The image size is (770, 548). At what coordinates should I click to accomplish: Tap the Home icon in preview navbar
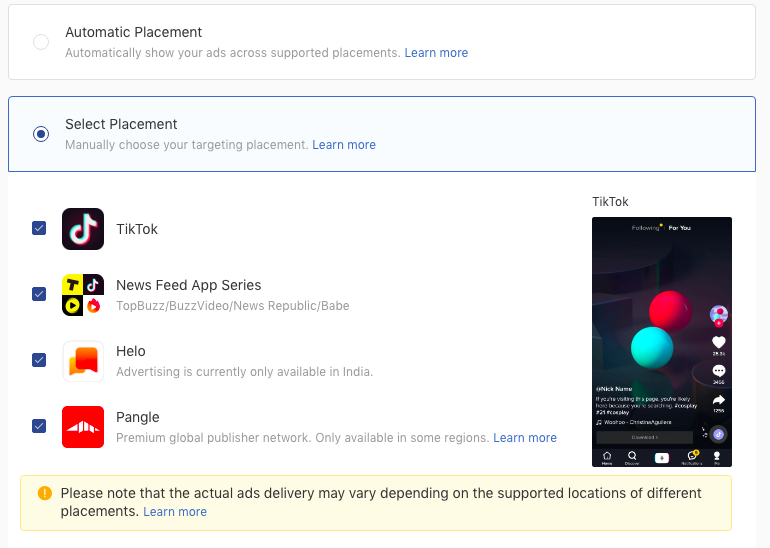(607, 458)
